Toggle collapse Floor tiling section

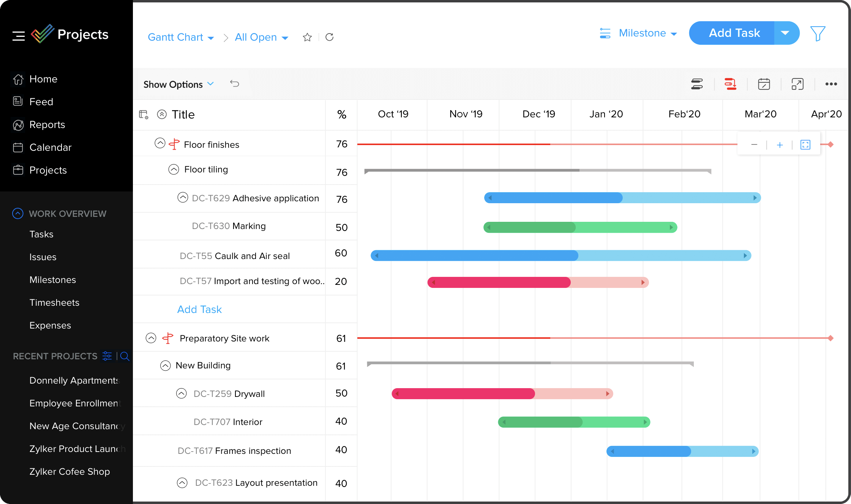click(173, 169)
